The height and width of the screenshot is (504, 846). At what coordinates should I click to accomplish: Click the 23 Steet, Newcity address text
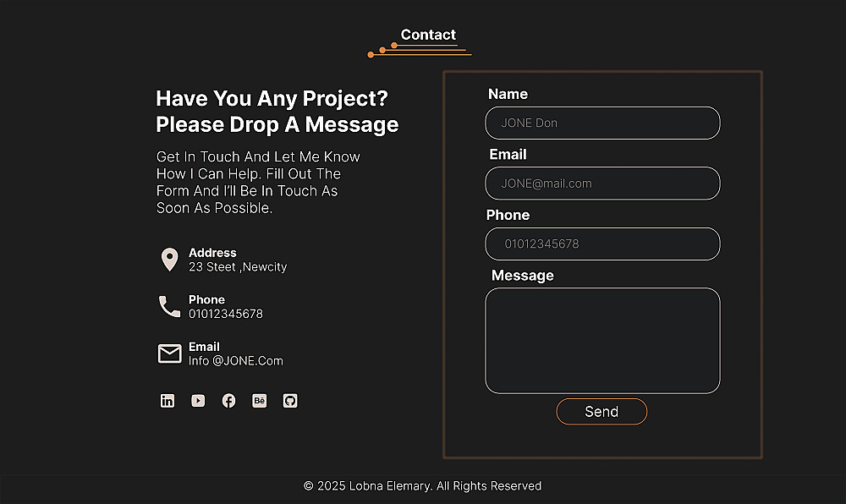click(x=238, y=267)
